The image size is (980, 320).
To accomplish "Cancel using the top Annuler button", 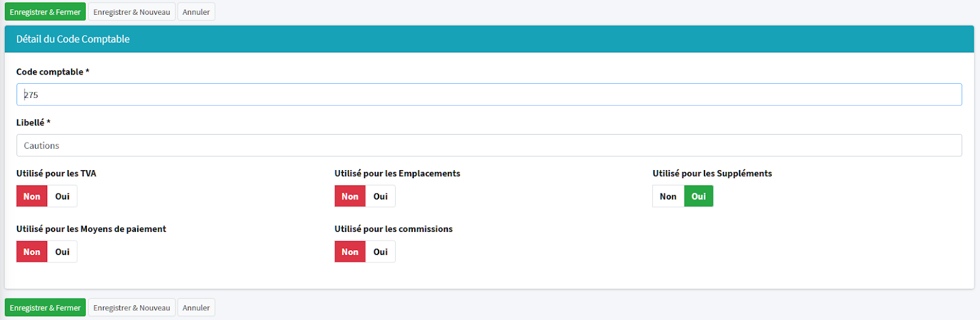I will (196, 12).
